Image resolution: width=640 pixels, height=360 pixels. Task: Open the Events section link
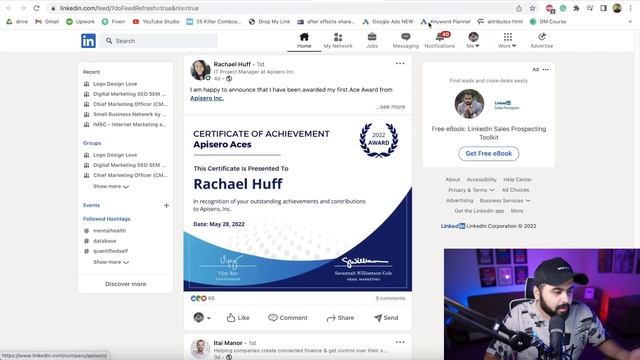91,205
